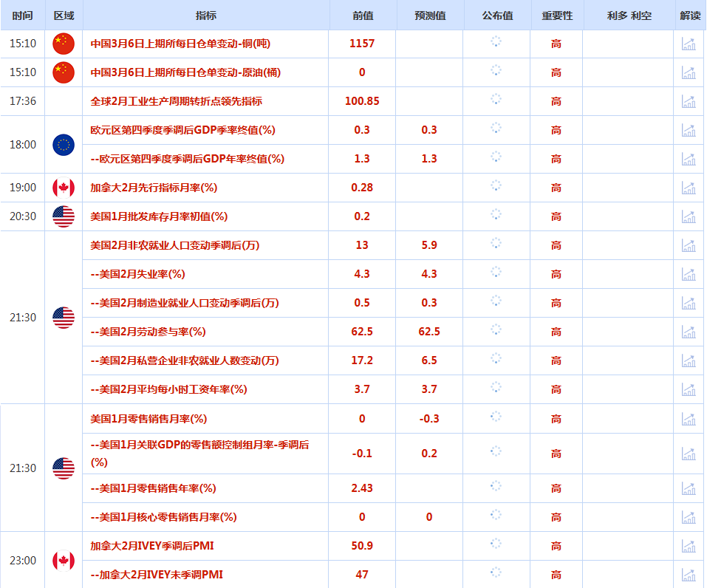Open chart icon for copper warehouse receipt row
The height and width of the screenshot is (588, 707).
[689, 44]
